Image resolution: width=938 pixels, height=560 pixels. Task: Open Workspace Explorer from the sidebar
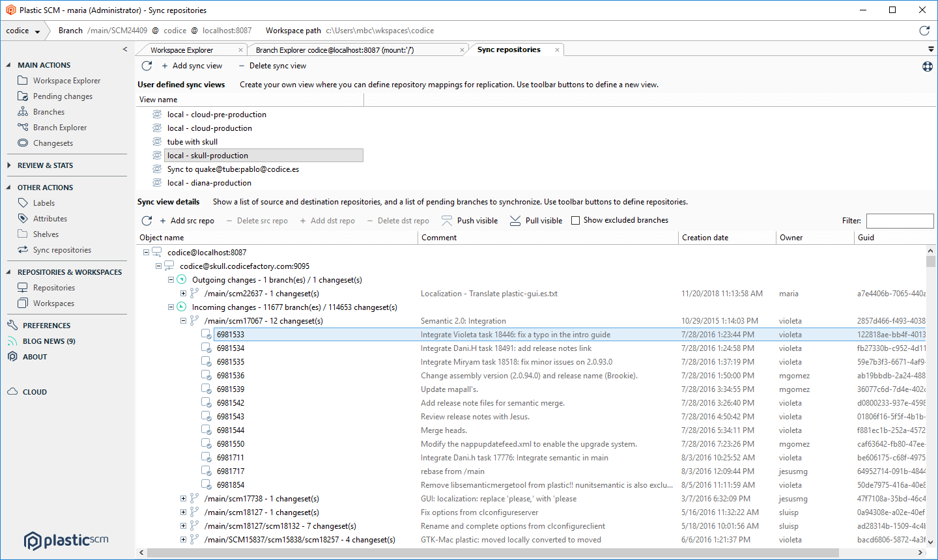tap(59, 81)
